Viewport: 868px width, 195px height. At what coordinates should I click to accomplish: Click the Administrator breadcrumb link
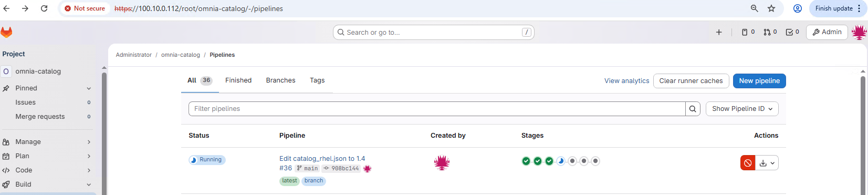(x=133, y=55)
